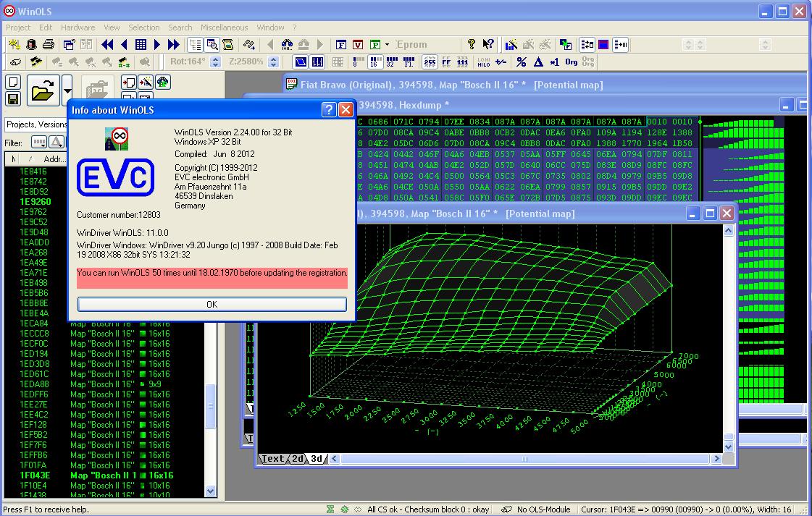The height and width of the screenshot is (516, 812).
Task: Click the red V toolbar button
Action: coord(358,45)
